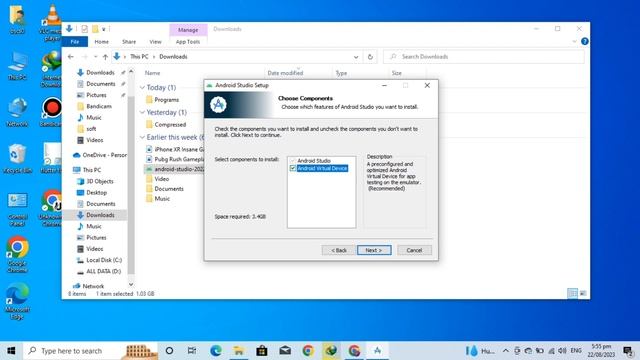The height and width of the screenshot is (360, 640).
Task: Open Edge from the taskbar
Action: pos(216,351)
